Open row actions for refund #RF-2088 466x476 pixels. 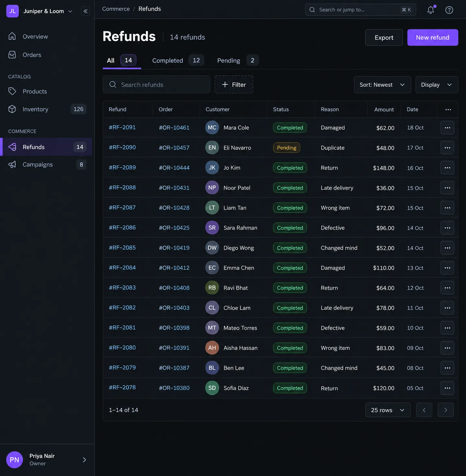(447, 188)
